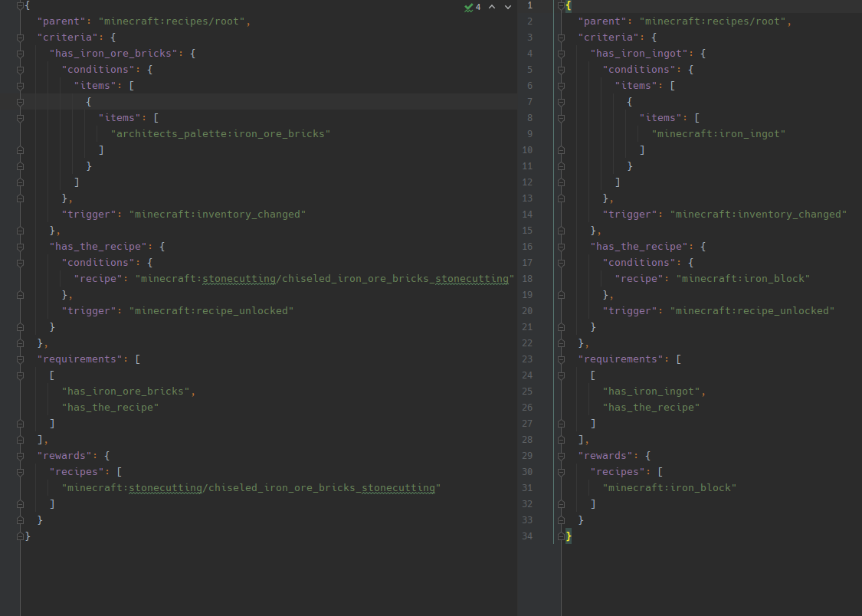Click the stonecutting recipe value under "recipe" key
The width and height of the screenshot is (862, 616).
pyautogui.click(x=324, y=279)
